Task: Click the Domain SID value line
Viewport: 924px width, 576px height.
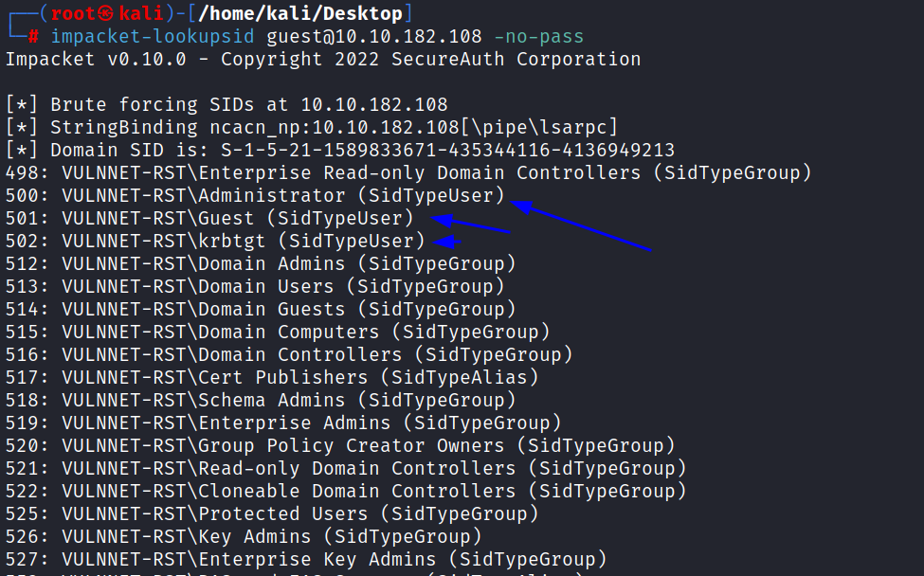Action: (340, 151)
